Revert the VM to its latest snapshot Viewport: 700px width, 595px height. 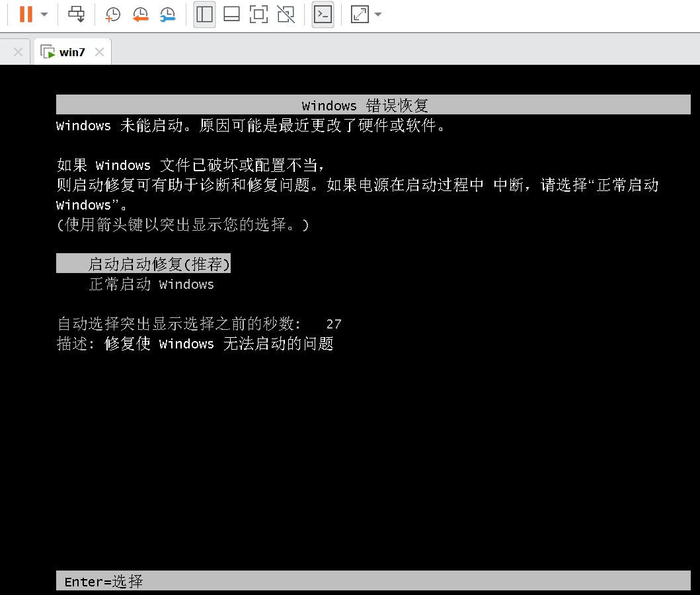point(139,14)
